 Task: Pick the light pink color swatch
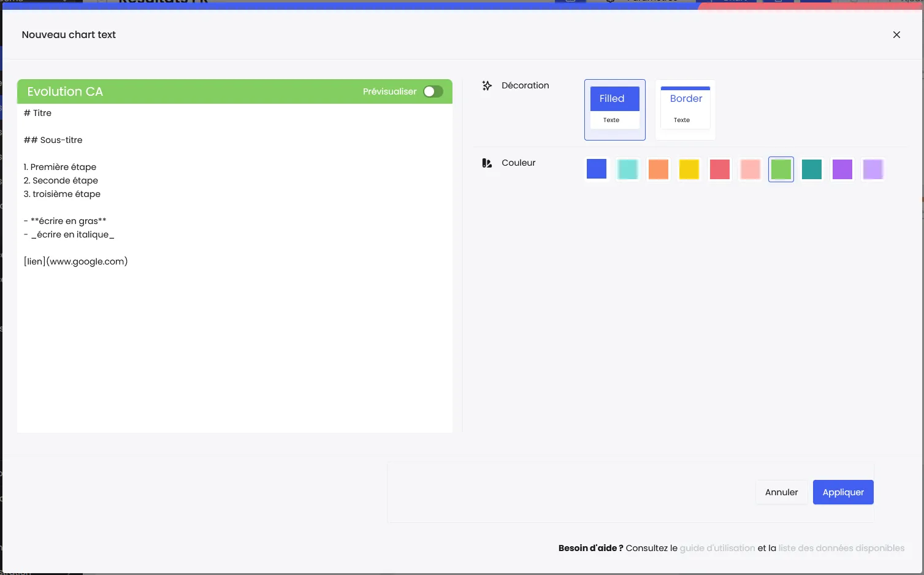tap(750, 169)
